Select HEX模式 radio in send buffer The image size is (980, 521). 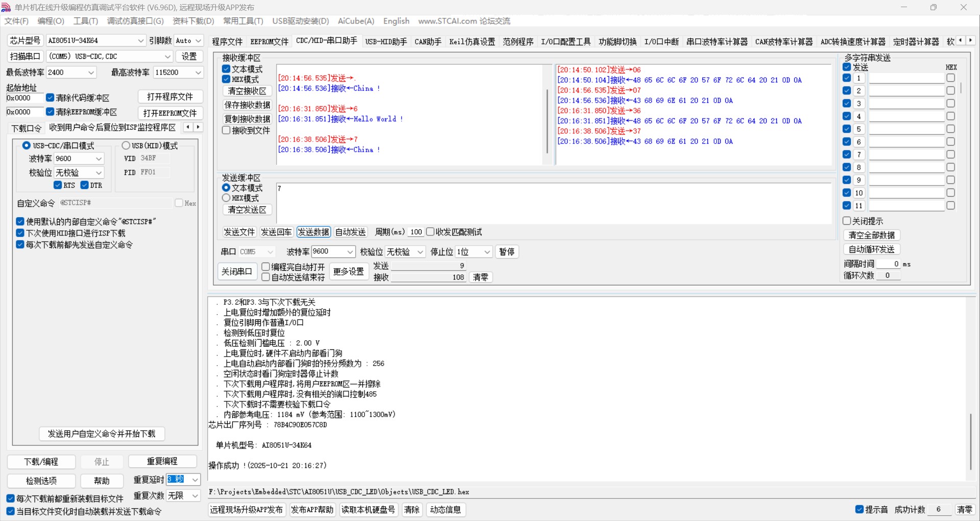pos(226,198)
